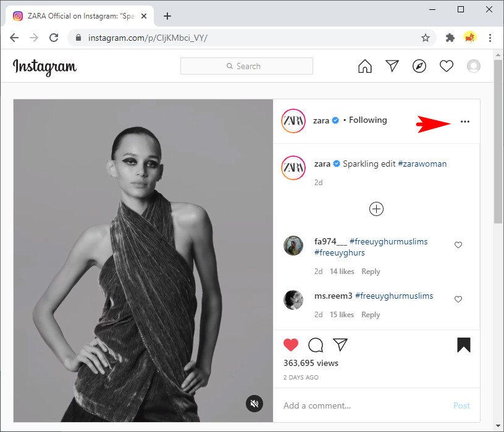504x432 pixels.
Task: Open ms.reem3 profile picture
Action: pos(293,300)
